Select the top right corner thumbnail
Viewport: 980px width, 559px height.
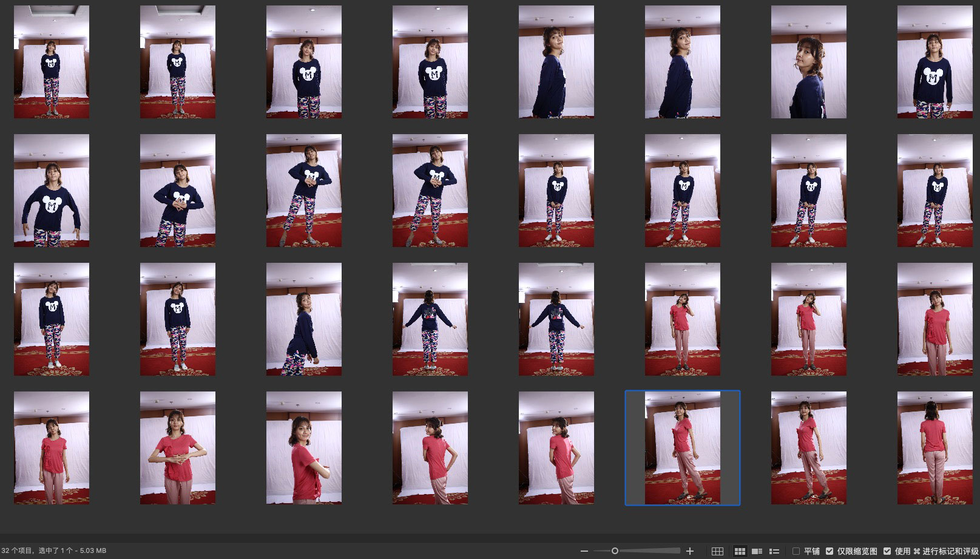[x=934, y=62]
